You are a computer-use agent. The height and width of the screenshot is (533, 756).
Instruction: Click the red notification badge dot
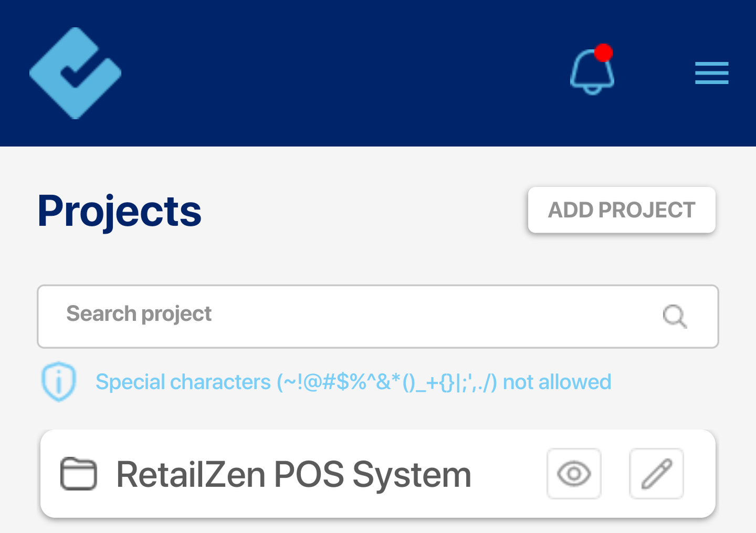(603, 53)
